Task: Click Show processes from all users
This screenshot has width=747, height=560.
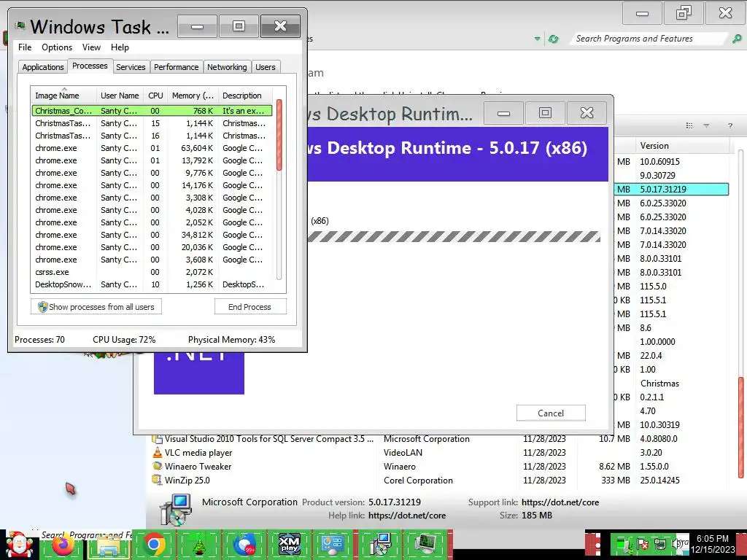Action: point(96,307)
